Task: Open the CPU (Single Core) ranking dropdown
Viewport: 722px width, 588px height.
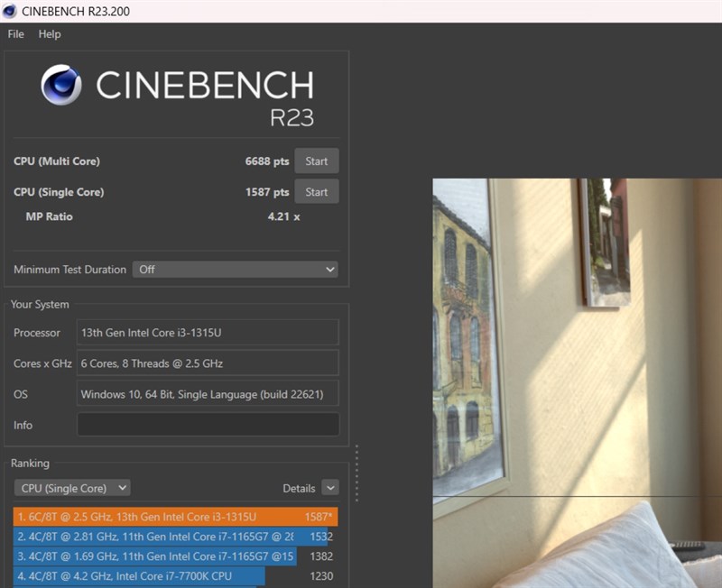Action: coord(72,488)
